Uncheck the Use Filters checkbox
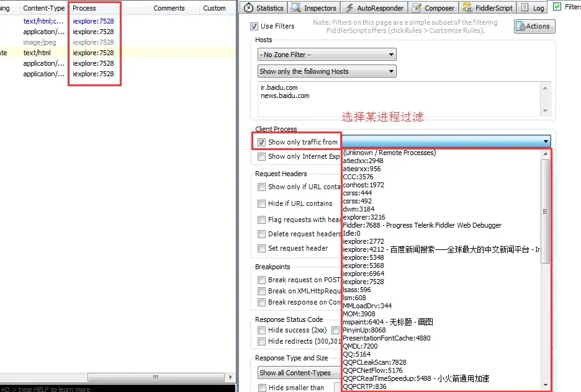 (254, 26)
